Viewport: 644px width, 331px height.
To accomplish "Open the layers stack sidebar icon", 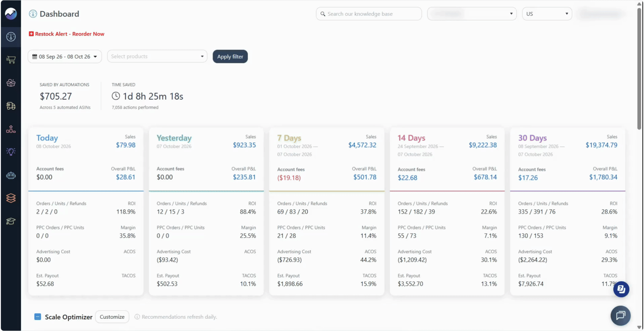I will pos(11,198).
